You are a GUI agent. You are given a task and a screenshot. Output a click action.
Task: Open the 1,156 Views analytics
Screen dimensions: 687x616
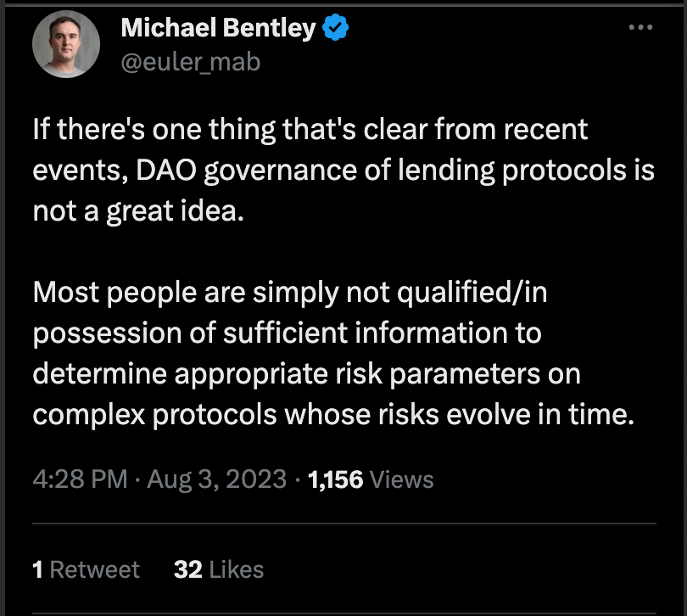(371, 479)
